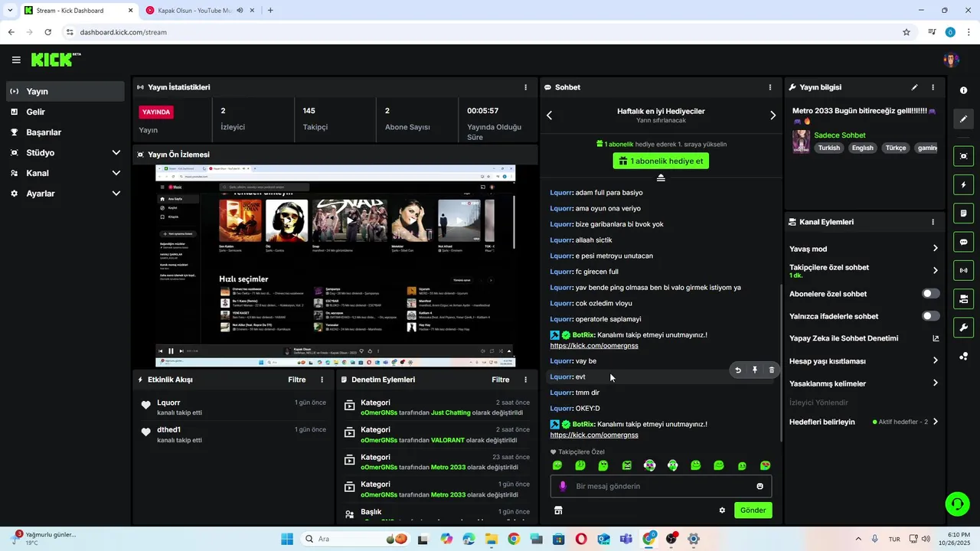Open Sohbet panel three-dot options

click(770, 87)
